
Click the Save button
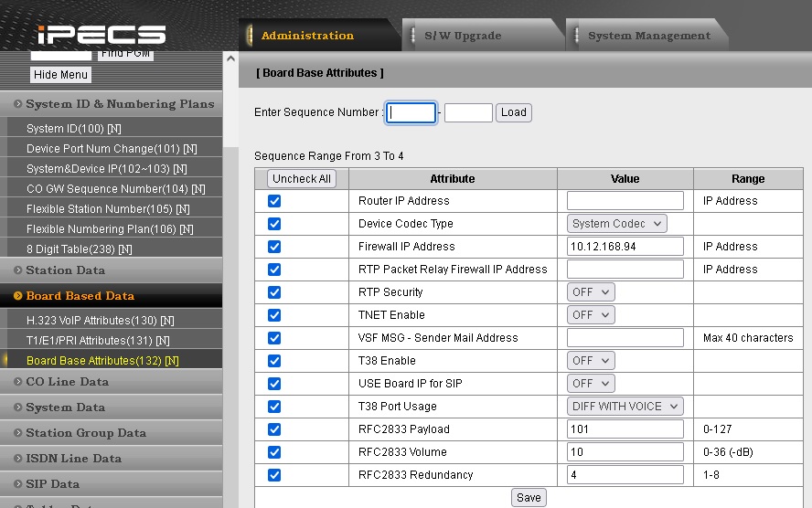(529, 498)
